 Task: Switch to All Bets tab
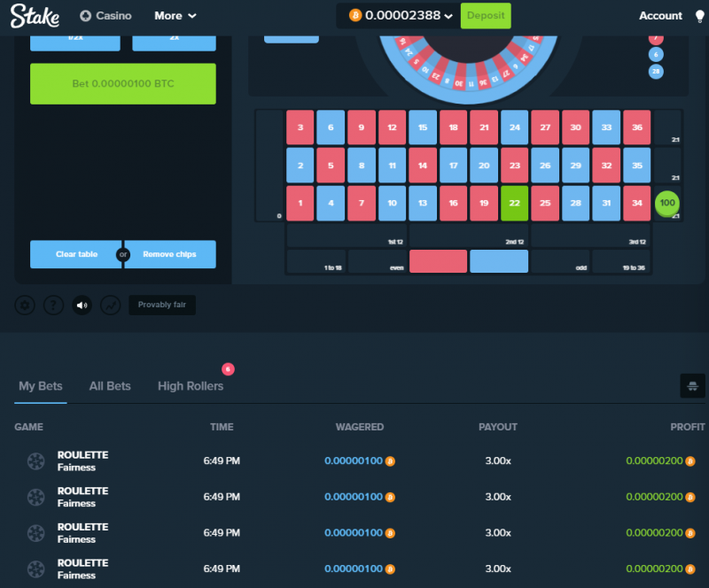click(110, 386)
